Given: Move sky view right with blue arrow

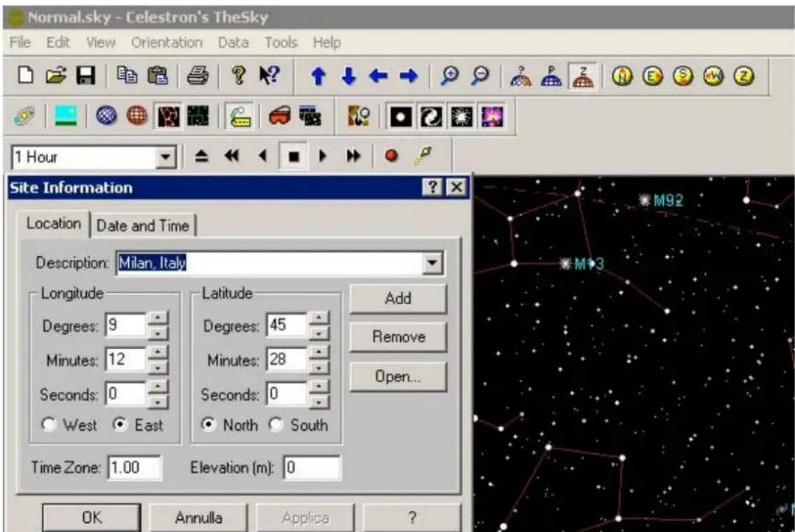Looking at the screenshot, I should click(x=409, y=76).
